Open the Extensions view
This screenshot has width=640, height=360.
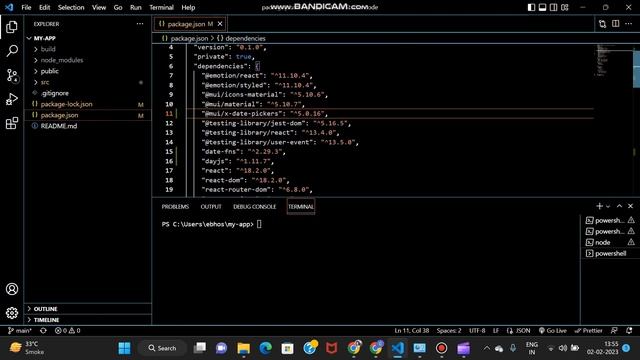pos(12,123)
